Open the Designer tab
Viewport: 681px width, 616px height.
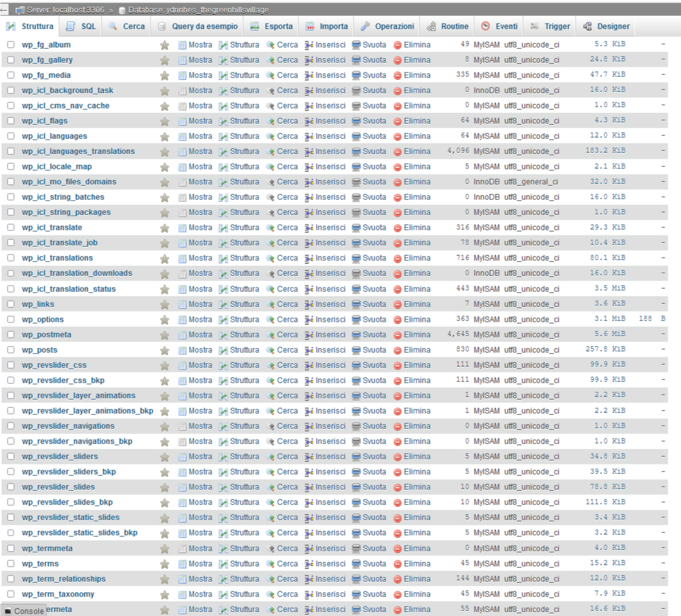point(606,27)
